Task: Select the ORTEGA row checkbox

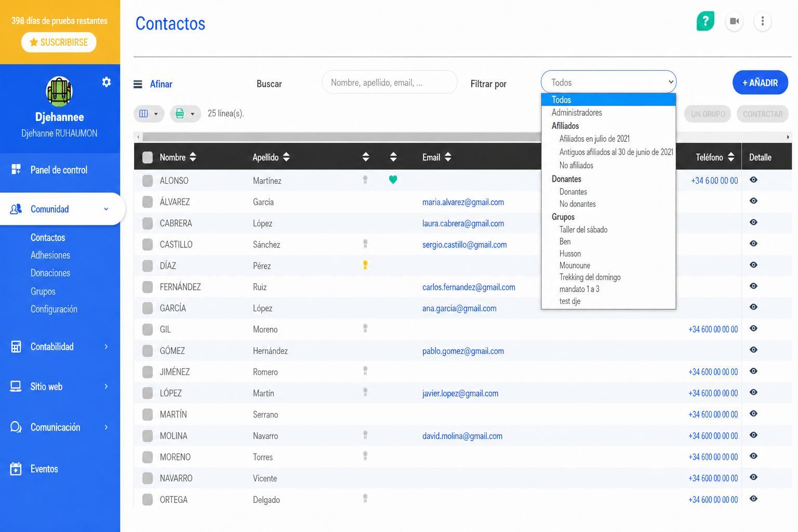Action: tap(148, 500)
